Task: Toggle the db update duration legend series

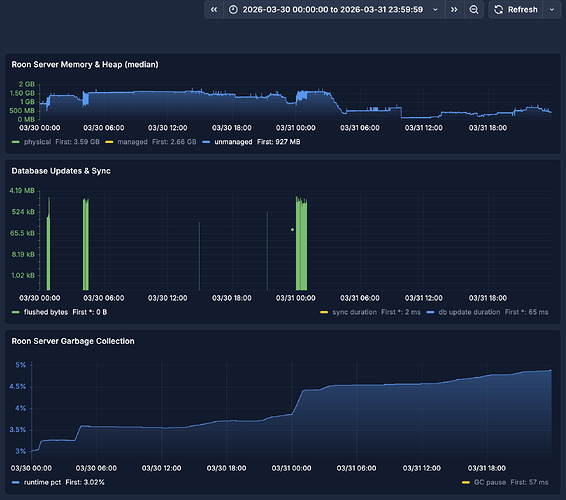Action: pos(469,312)
